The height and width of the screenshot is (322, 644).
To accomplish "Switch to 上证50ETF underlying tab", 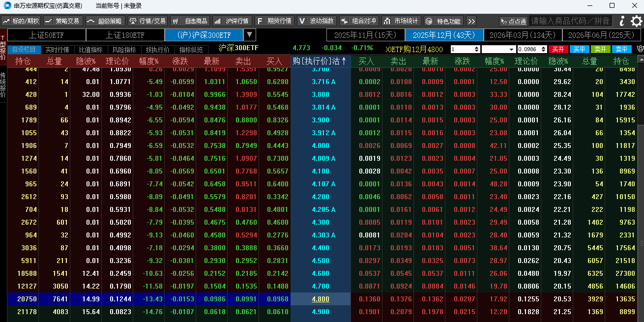I will coord(47,35).
